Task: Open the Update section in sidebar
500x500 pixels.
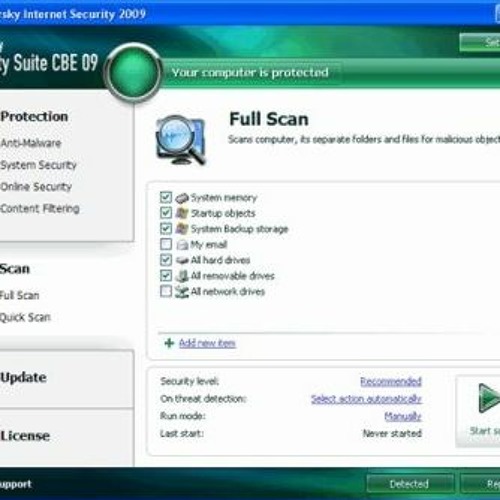Action: click(x=23, y=377)
